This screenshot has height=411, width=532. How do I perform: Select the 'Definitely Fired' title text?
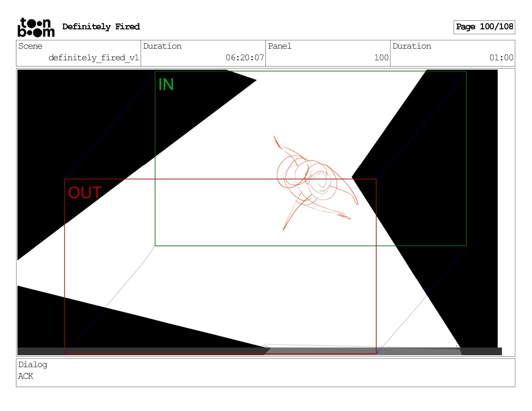click(x=101, y=27)
